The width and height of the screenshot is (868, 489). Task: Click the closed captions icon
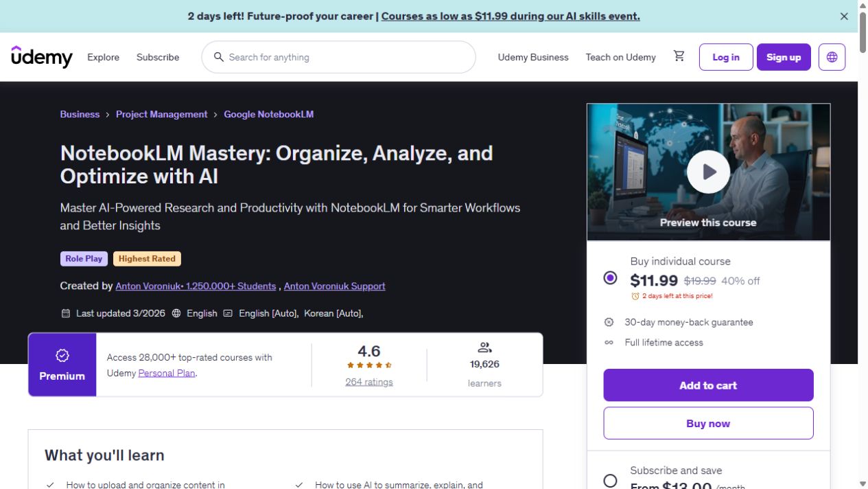coord(228,313)
